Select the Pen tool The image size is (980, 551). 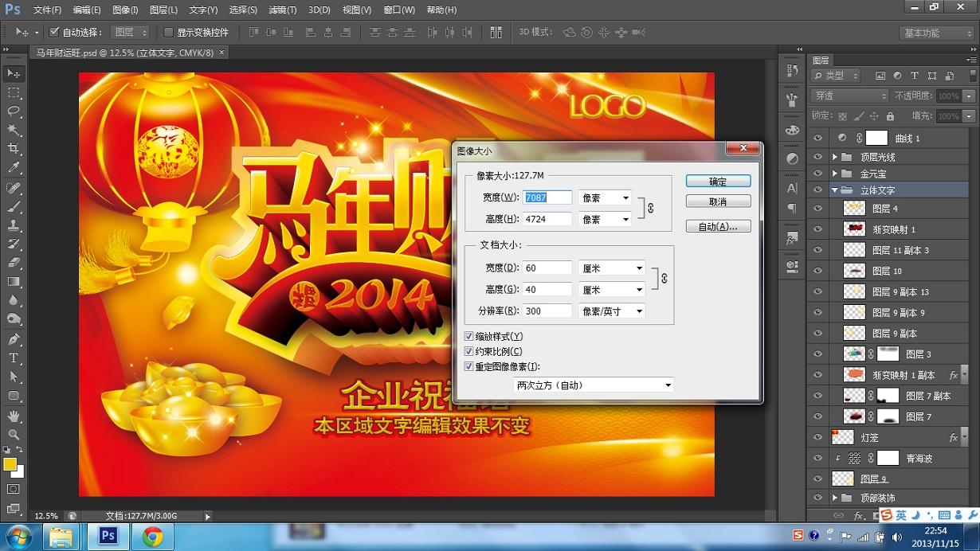pos(14,339)
